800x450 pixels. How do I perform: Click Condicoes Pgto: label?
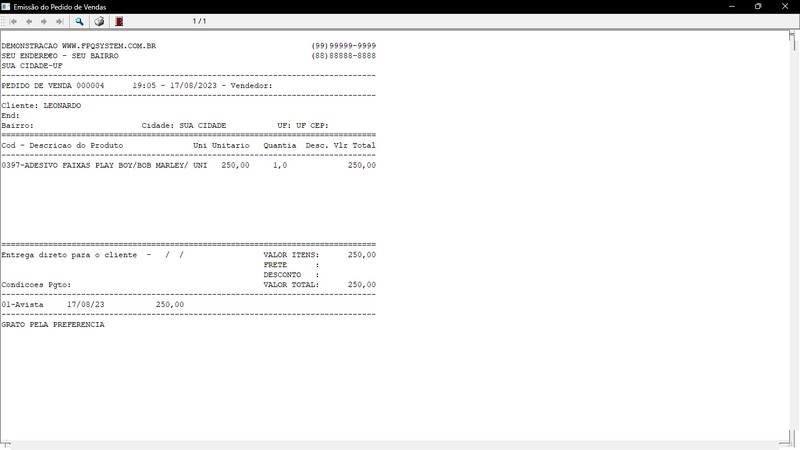[36, 285]
